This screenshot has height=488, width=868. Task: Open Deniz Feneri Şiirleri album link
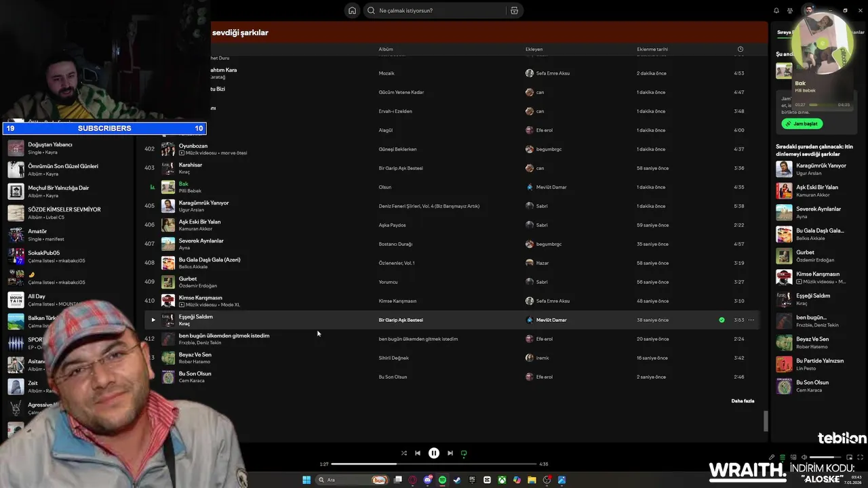pyautogui.click(x=429, y=206)
